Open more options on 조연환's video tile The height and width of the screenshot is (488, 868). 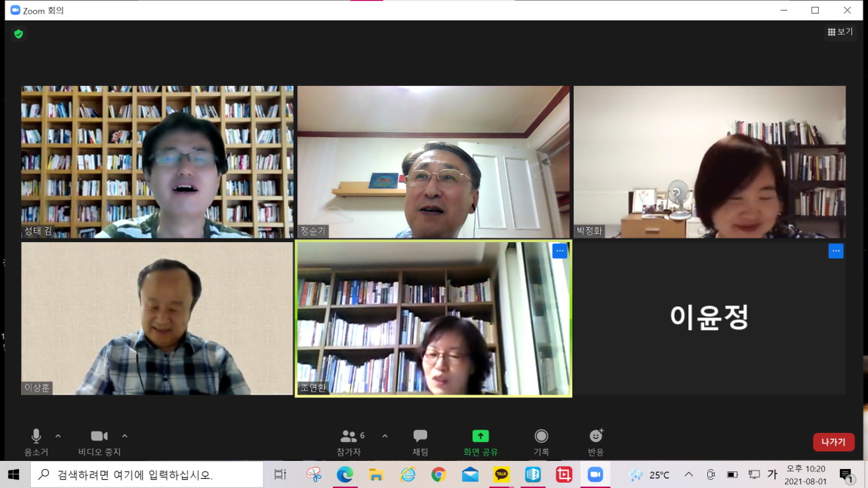tap(560, 251)
